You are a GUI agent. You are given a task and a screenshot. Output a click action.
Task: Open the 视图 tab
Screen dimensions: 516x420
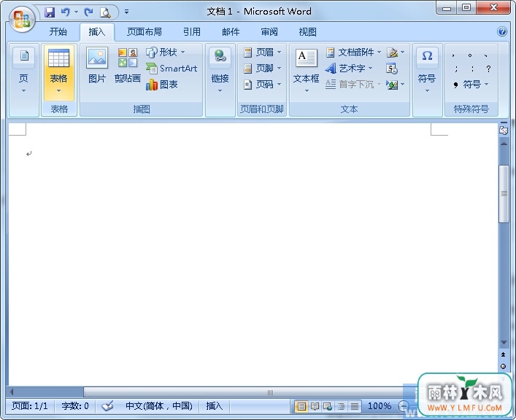pos(308,32)
